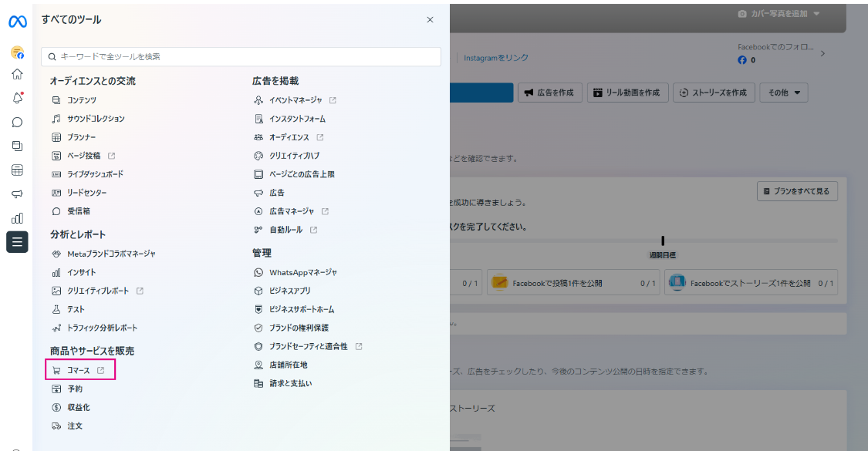This screenshot has width=868, height=451.
Task: Open 広告マネージャ tool
Action: point(291,211)
